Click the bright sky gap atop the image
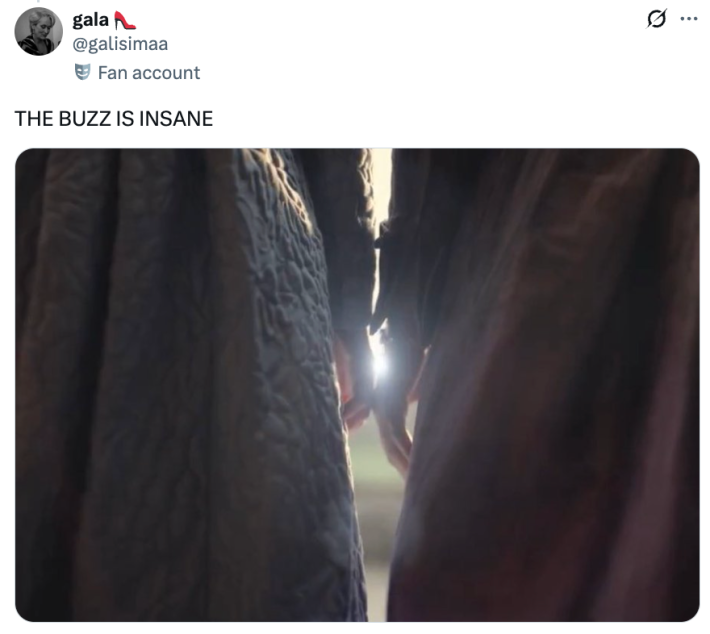 coord(381,181)
